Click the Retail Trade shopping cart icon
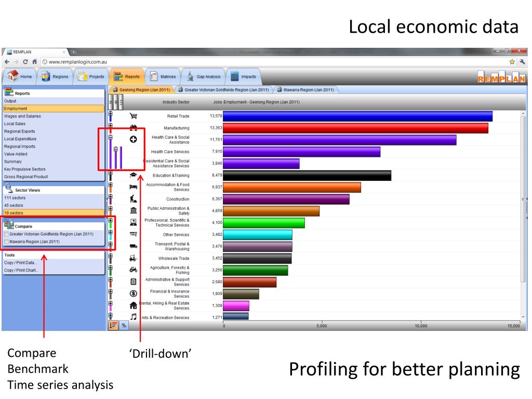The image size is (532, 399). point(134,116)
